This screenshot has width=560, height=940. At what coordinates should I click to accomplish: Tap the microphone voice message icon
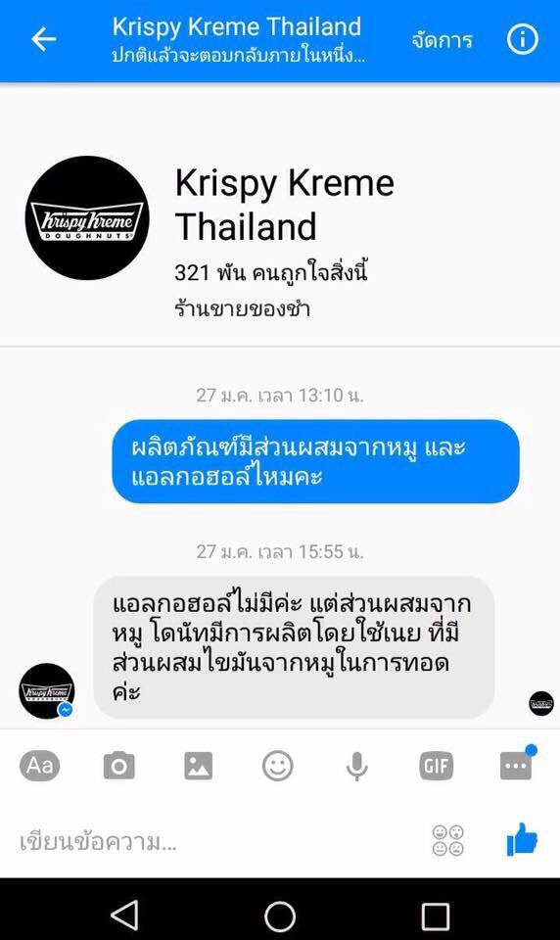[x=356, y=766]
